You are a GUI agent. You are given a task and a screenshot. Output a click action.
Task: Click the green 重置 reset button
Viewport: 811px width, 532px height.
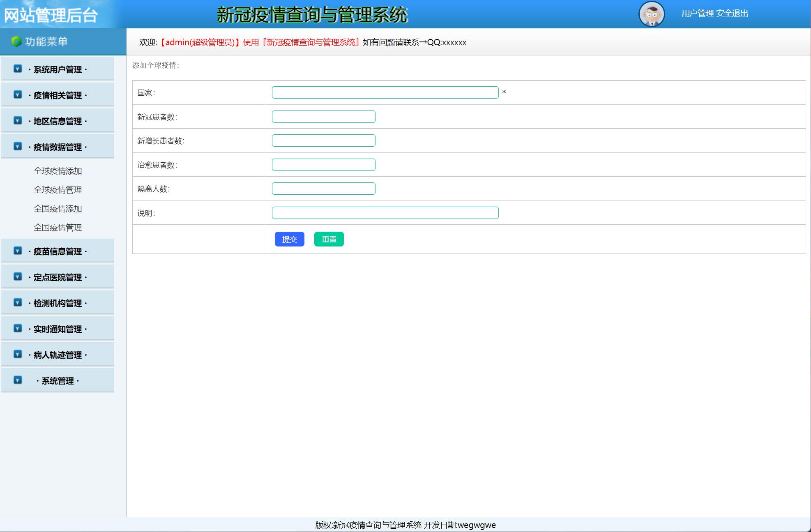point(329,239)
